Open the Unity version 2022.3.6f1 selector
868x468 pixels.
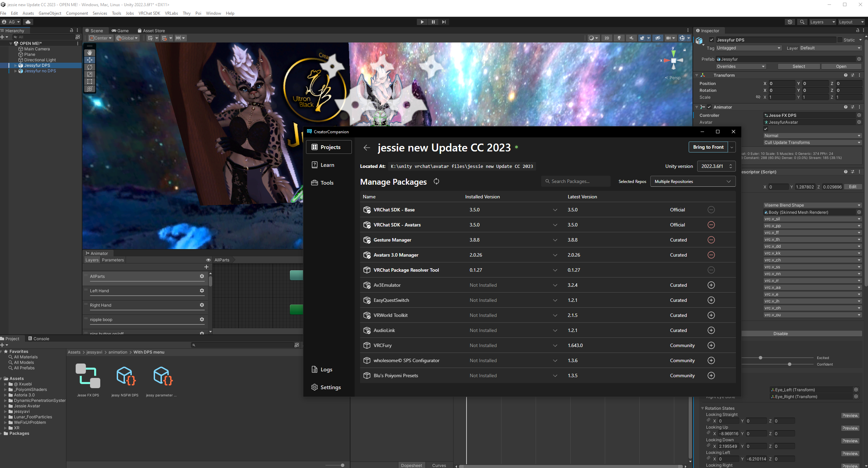point(716,166)
